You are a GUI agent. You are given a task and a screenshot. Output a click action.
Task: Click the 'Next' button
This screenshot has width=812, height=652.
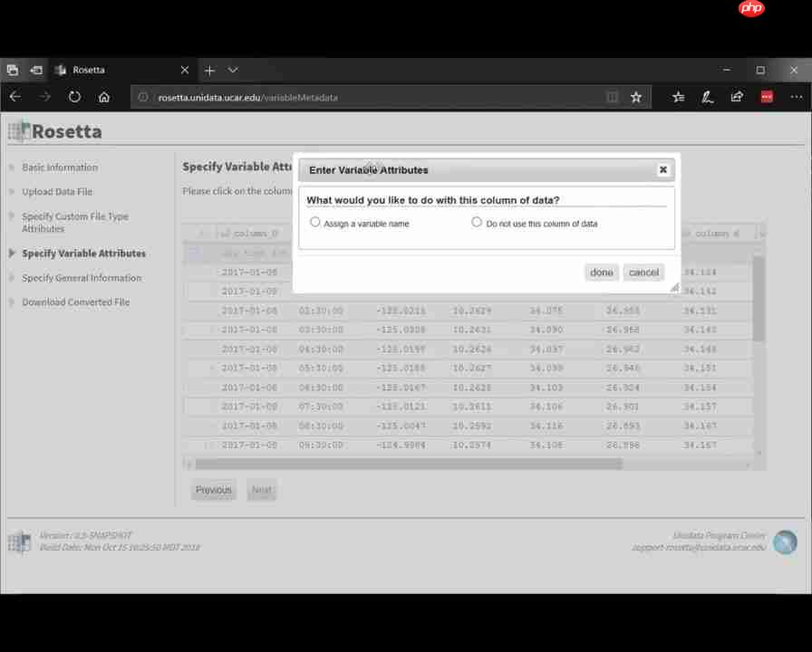click(262, 490)
